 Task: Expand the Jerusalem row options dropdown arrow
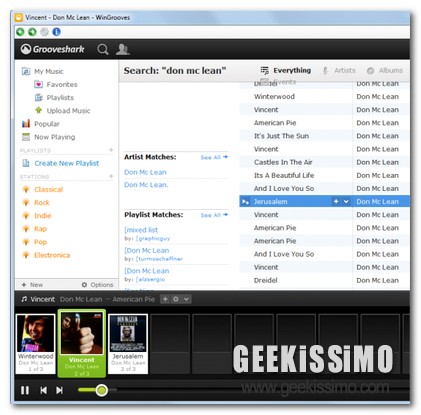click(346, 201)
